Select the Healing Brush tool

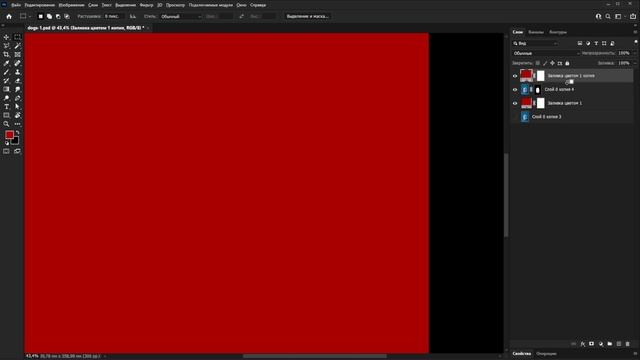pos(17,63)
